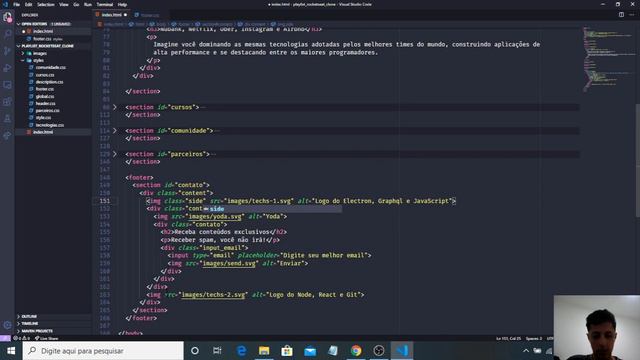Open comunidade.css in the explorer

click(x=50, y=67)
